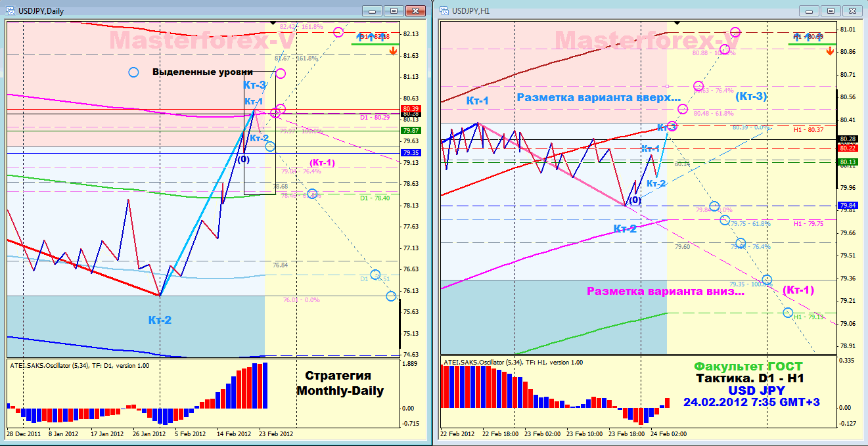This screenshot has width=868, height=446.
Task: Click the '23 Feb 2012' date label
Action: pyautogui.click(x=276, y=434)
